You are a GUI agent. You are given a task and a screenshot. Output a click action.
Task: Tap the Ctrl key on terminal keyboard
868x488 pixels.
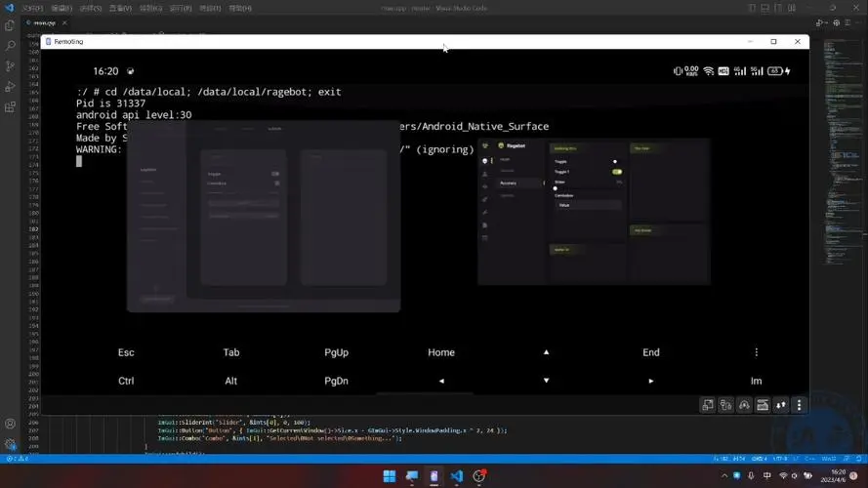(126, 381)
